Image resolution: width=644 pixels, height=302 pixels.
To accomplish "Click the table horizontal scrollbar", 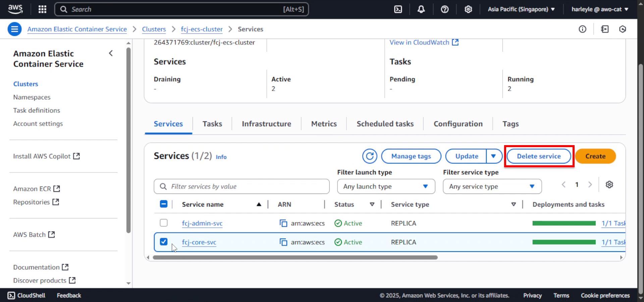I will (x=295, y=258).
